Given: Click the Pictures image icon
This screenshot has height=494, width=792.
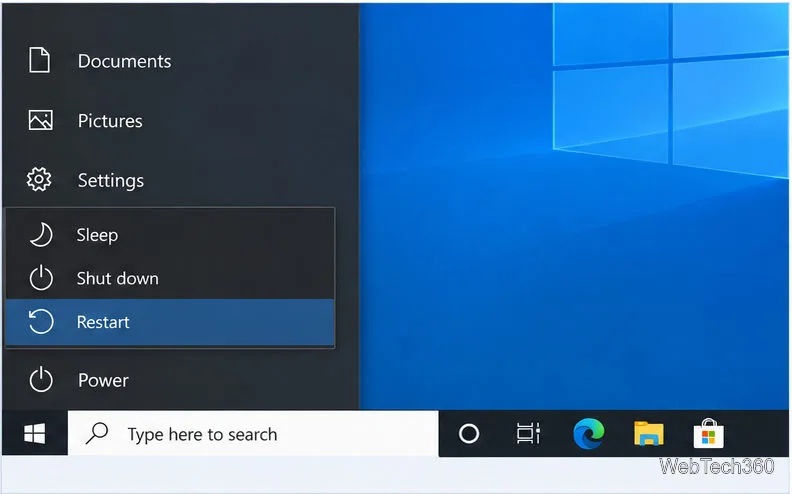Looking at the screenshot, I should (x=40, y=120).
